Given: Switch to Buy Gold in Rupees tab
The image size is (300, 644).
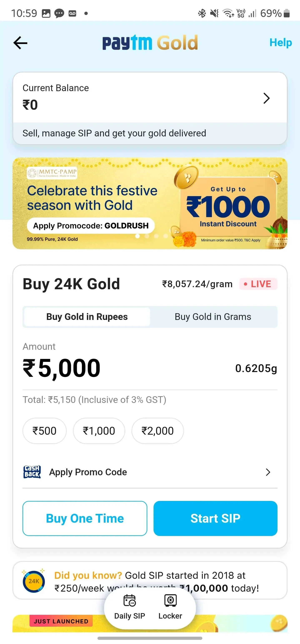Looking at the screenshot, I should pyautogui.click(x=87, y=317).
